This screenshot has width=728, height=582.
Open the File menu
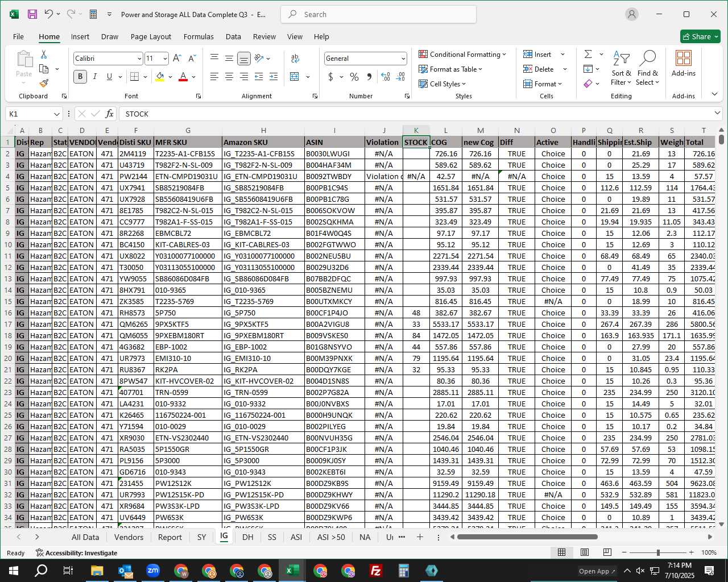(18, 36)
